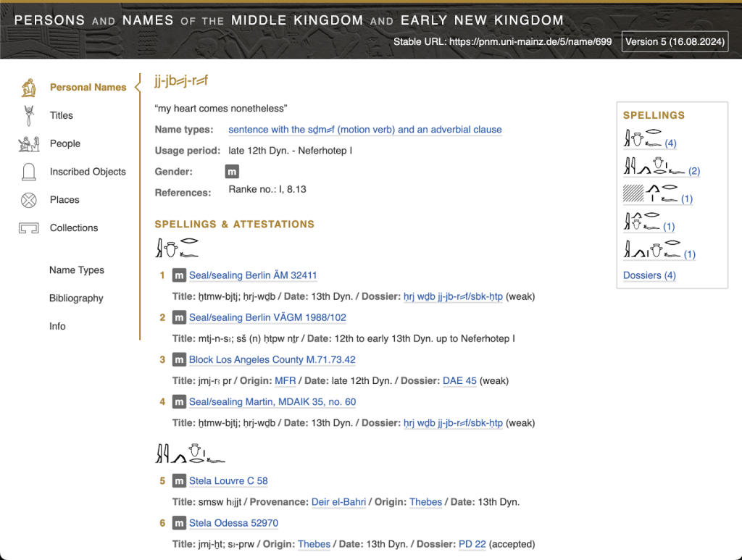Click the Titles sidebar icon

click(x=28, y=115)
